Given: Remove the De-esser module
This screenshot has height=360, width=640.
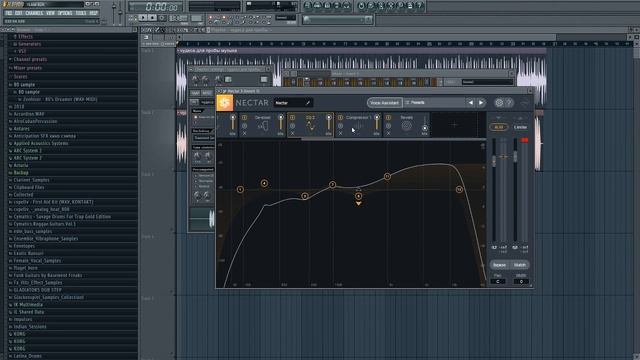Looking at the screenshot, I should pyautogui.click(x=244, y=133).
